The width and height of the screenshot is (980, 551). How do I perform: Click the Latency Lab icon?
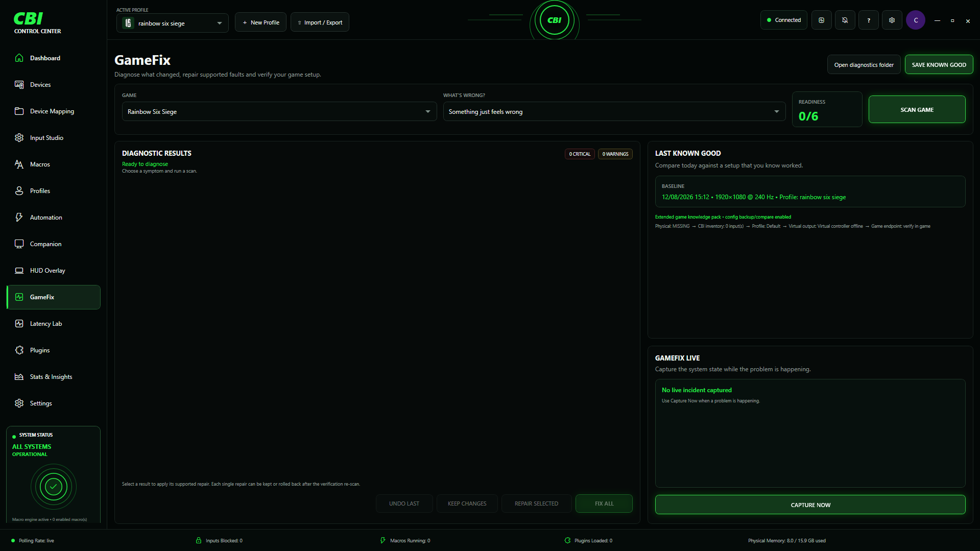19,324
